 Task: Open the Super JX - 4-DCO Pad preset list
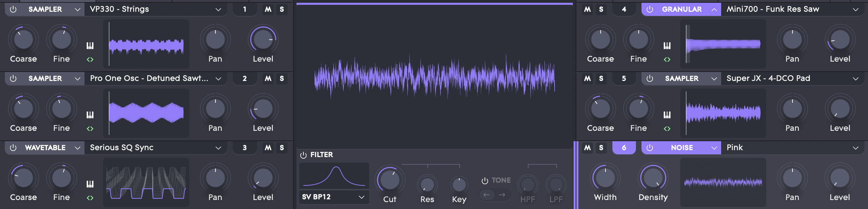(x=793, y=79)
